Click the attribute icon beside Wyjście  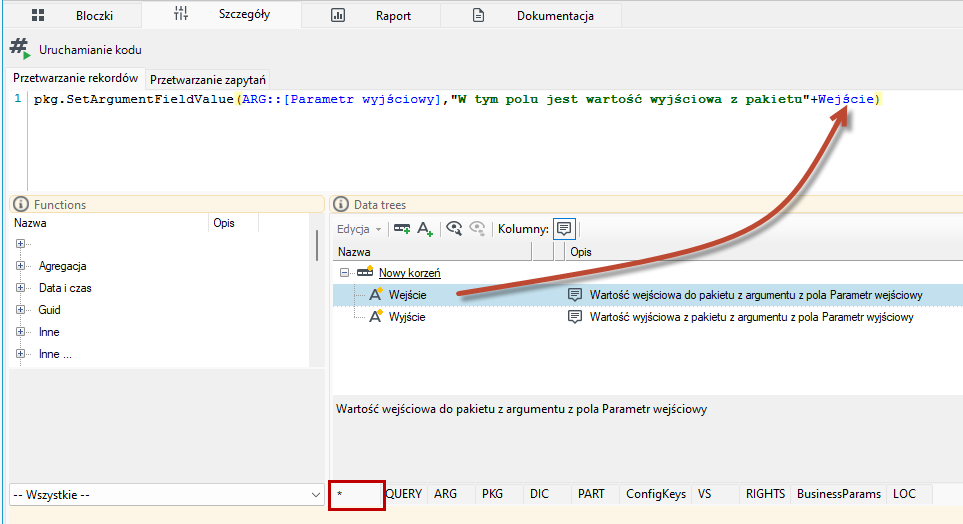[x=375, y=316]
